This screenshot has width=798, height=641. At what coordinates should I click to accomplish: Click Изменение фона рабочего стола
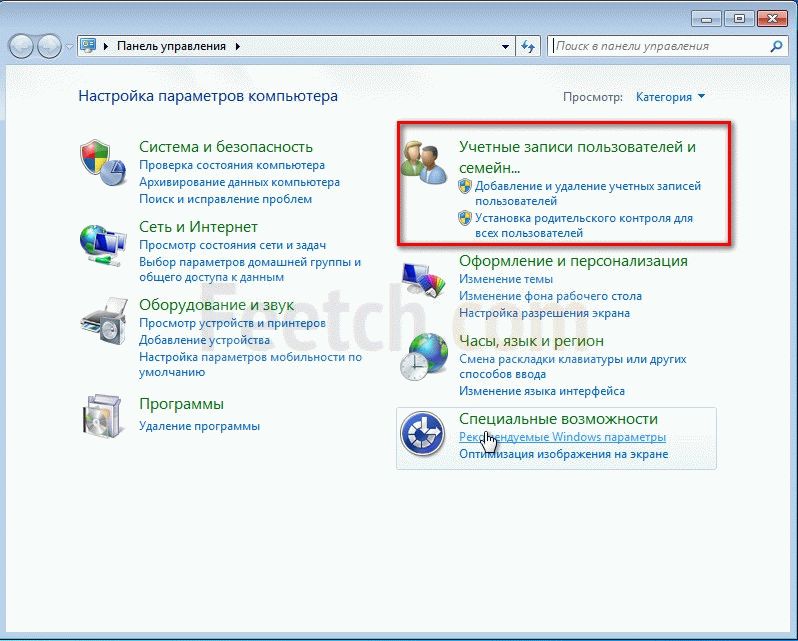click(x=550, y=296)
